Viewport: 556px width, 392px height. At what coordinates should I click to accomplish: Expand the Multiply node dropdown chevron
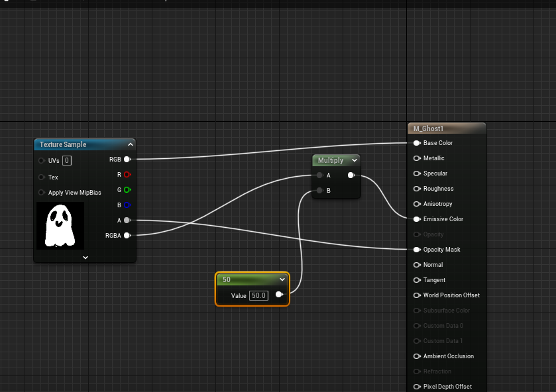coord(355,160)
